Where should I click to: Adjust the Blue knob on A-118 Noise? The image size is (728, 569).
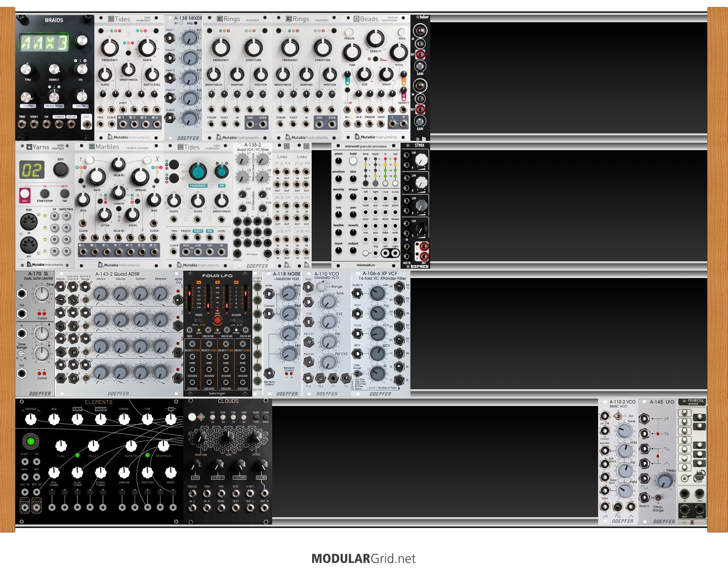pos(289,294)
